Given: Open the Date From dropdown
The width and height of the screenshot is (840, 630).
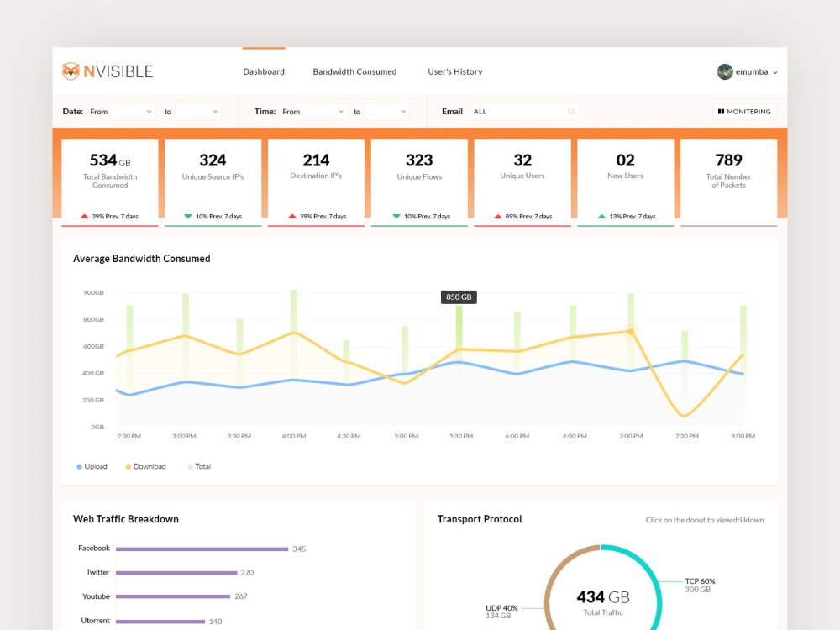Looking at the screenshot, I should point(133,112).
